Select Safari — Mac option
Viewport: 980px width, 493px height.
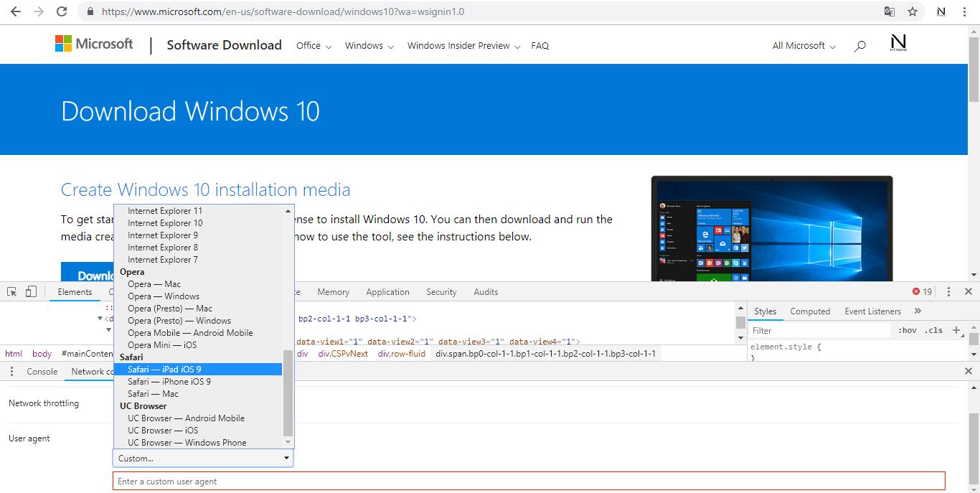tap(198, 393)
